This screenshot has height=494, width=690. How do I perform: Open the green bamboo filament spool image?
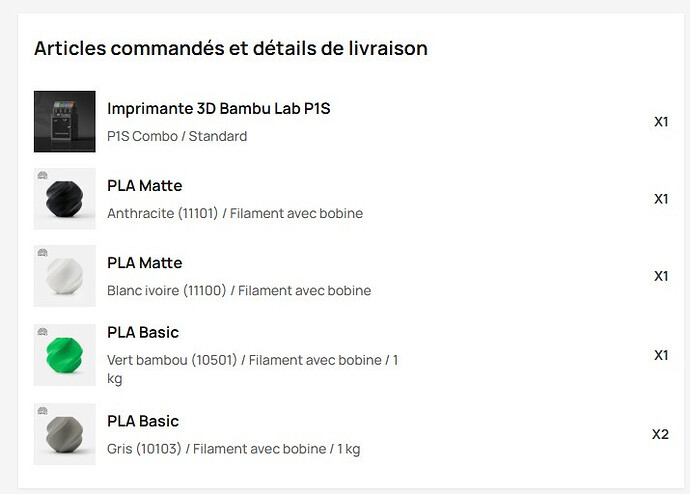[65, 356]
